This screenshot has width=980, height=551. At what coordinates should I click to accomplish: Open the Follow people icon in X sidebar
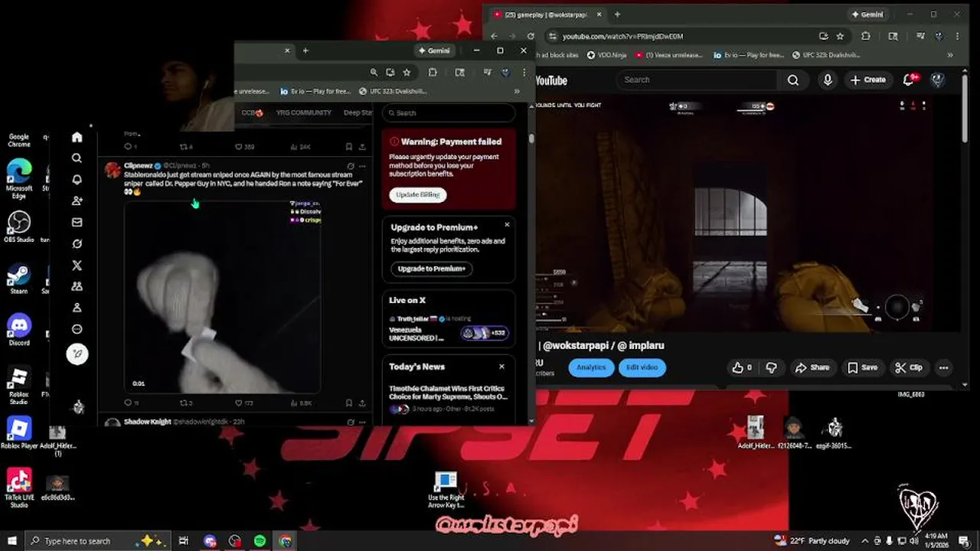(77, 201)
